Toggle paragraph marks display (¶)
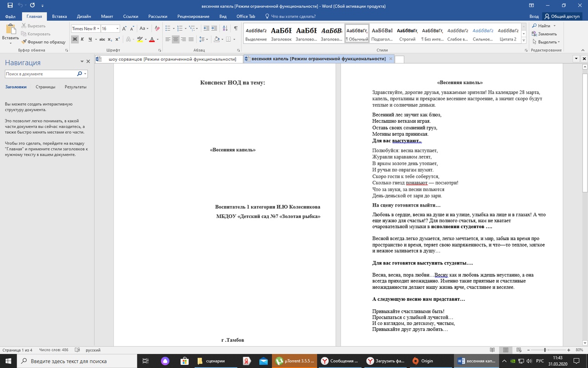The height and width of the screenshot is (368, 588). [236, 29]
